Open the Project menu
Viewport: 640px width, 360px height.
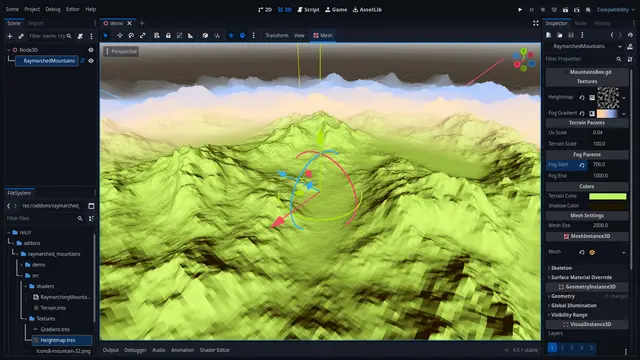click(32, 9)
